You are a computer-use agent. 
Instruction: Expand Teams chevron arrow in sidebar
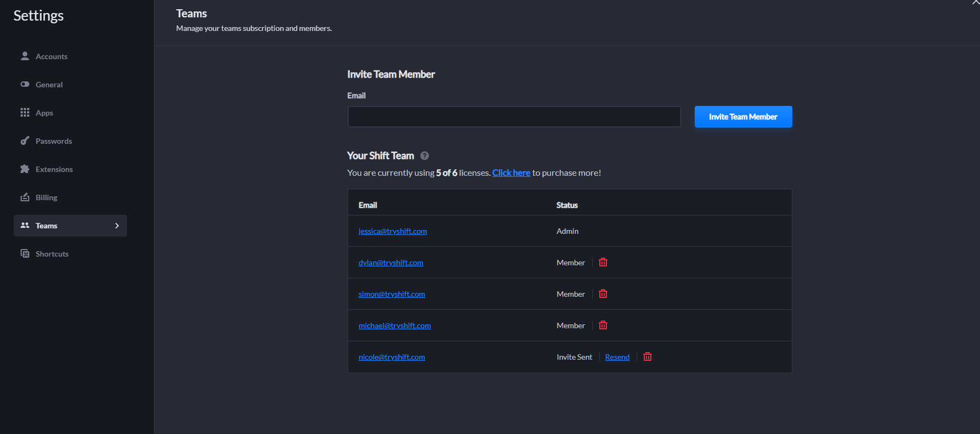117,226
